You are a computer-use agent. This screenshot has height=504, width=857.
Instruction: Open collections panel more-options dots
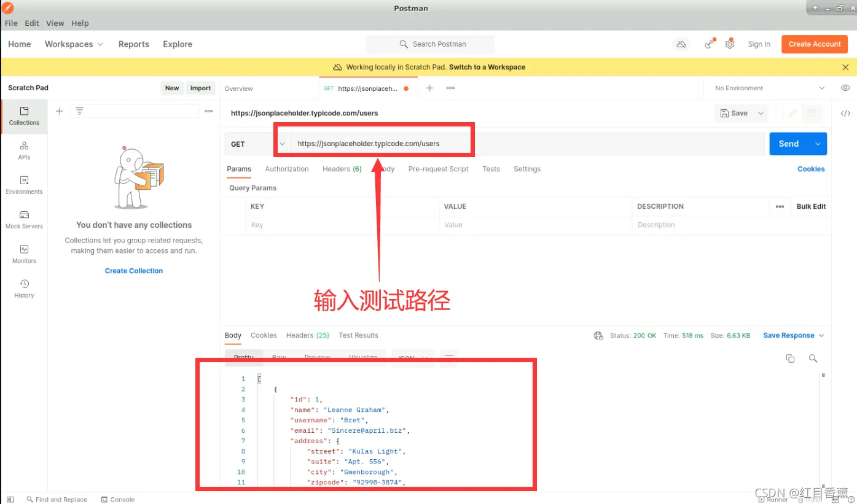(x=209, y=111)
